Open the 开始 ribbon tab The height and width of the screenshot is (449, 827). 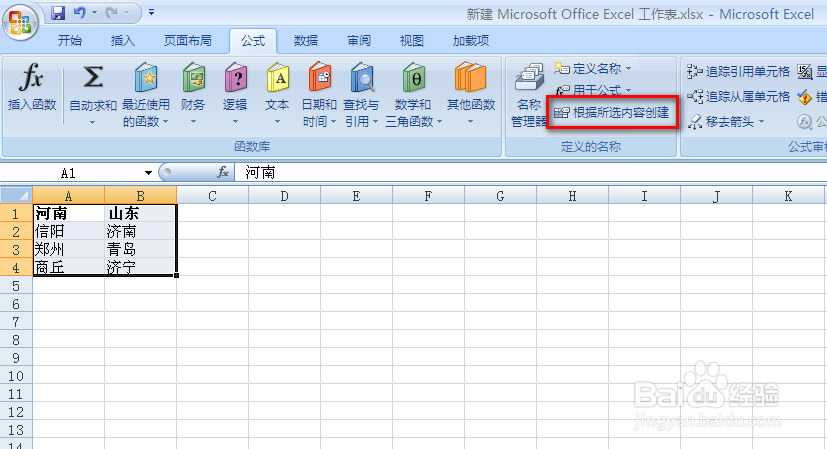tap(70, 41)
